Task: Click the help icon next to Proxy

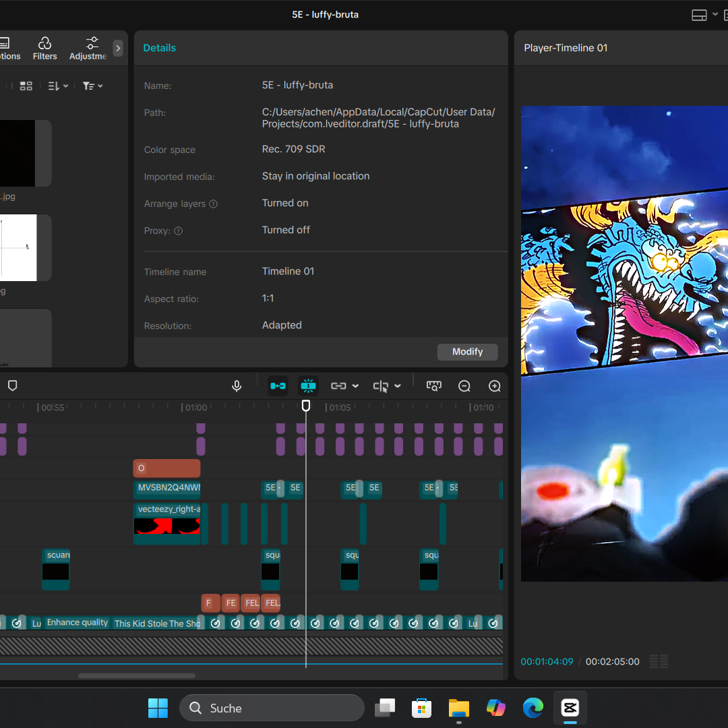Action: click(178, 231)
